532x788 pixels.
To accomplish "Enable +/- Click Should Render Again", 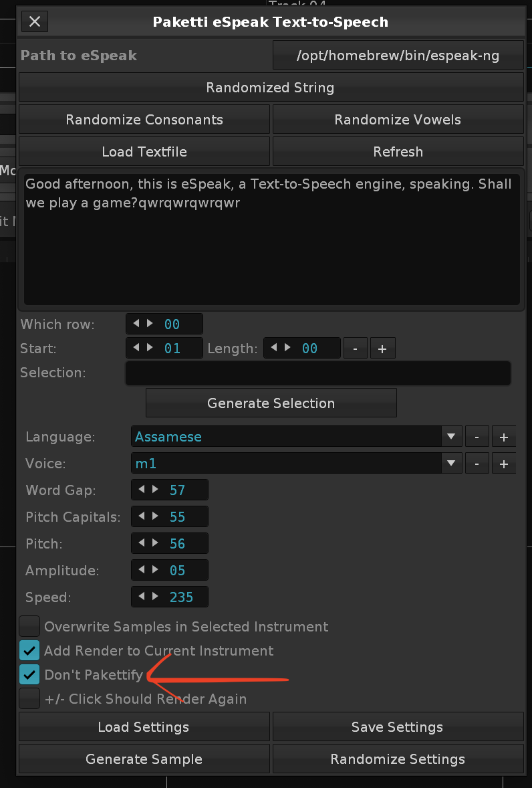I will (x=29, y=699).
